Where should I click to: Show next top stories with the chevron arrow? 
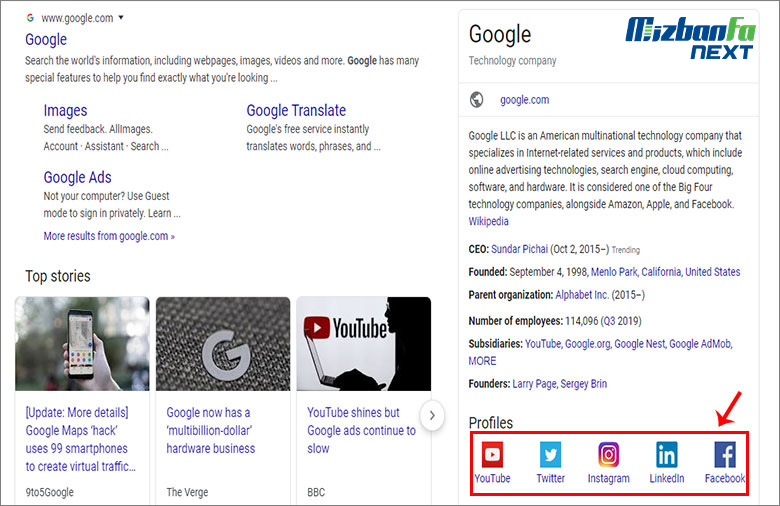pyautogui.click(x=432, y=415)
